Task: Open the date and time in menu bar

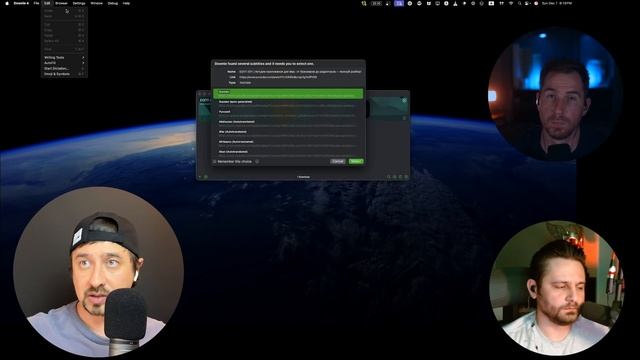Action: pos(556,3)
